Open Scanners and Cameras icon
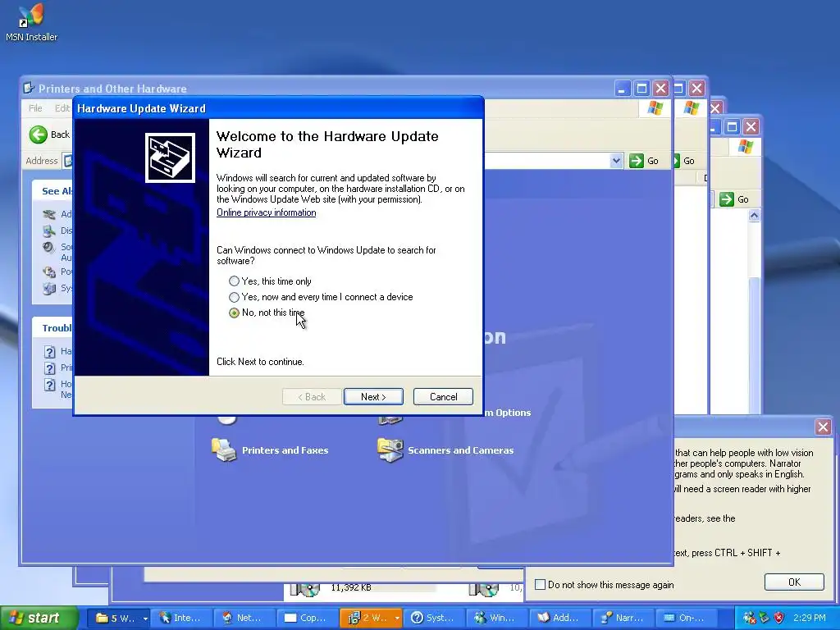Viewport: 840px width, 630px height. point(390,450)
